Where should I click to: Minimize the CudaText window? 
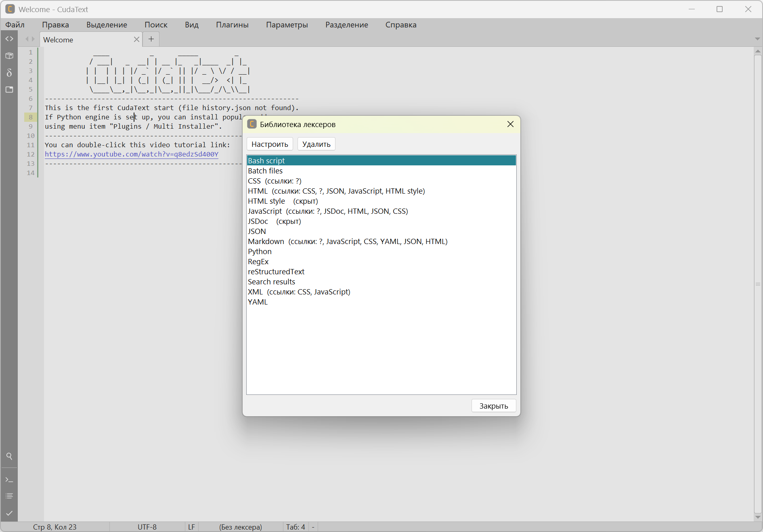pos(692,9)
